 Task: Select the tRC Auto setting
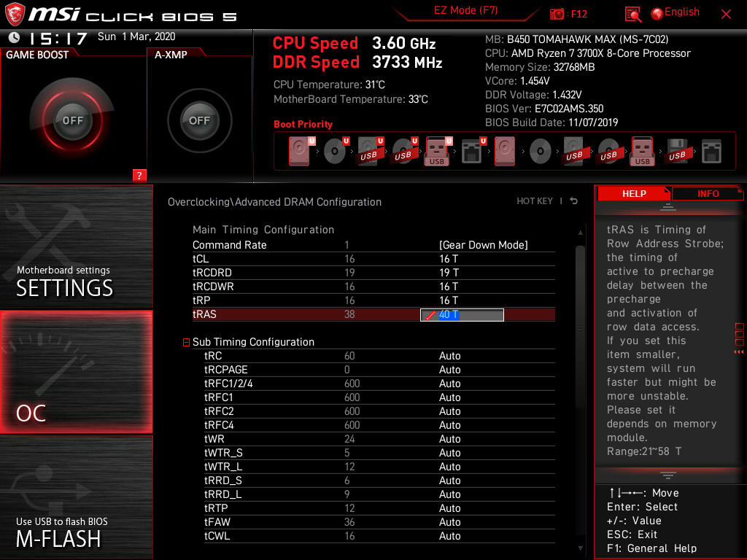[449, 356]
